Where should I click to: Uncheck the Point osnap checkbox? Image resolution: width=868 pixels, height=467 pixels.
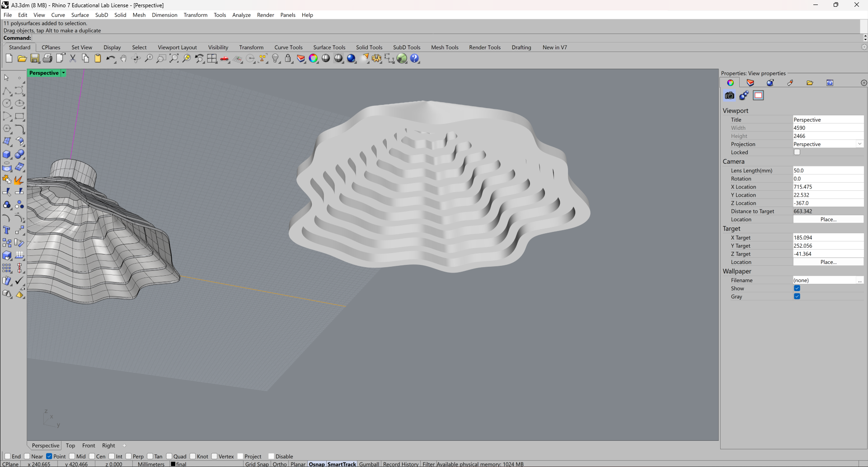49,456
